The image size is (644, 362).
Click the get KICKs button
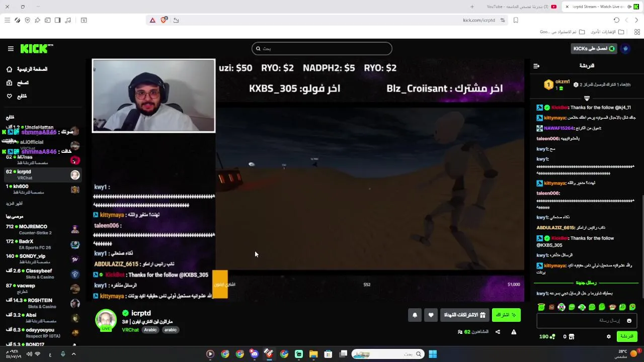coord(594,49)
